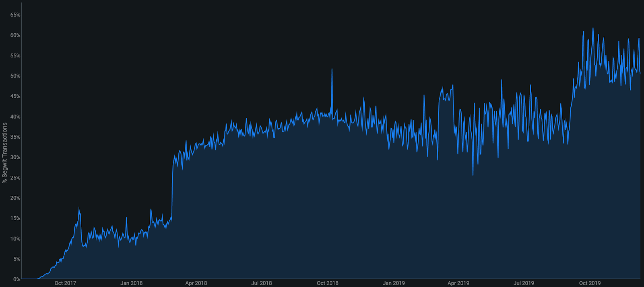Click the 15% y-axis label

point(15,218)
